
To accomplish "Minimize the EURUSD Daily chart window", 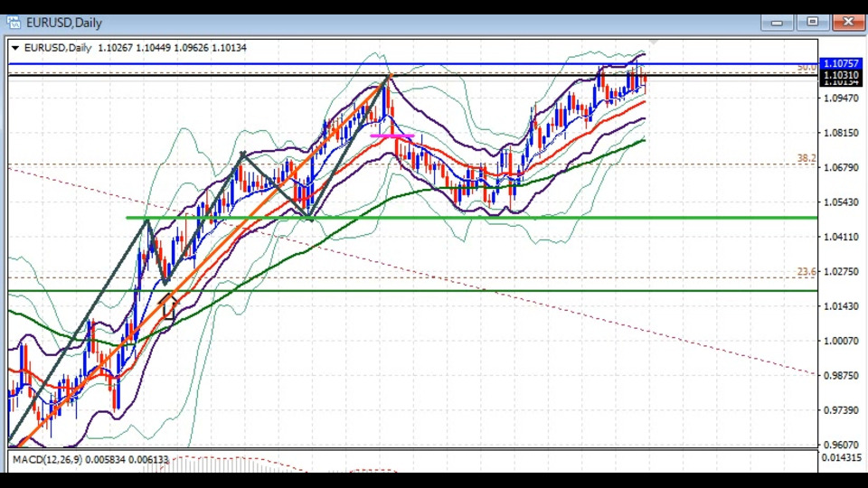I will tap(777, 23).
